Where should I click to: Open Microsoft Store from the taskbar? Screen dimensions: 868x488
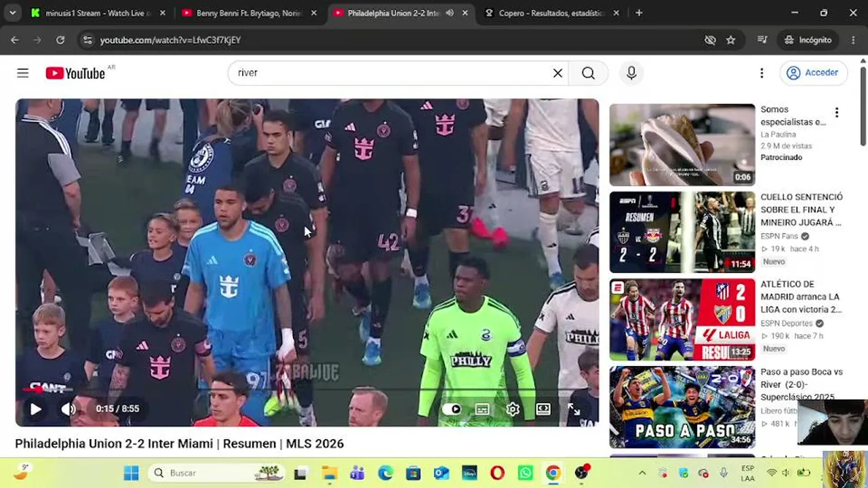[x=413, y=473]
